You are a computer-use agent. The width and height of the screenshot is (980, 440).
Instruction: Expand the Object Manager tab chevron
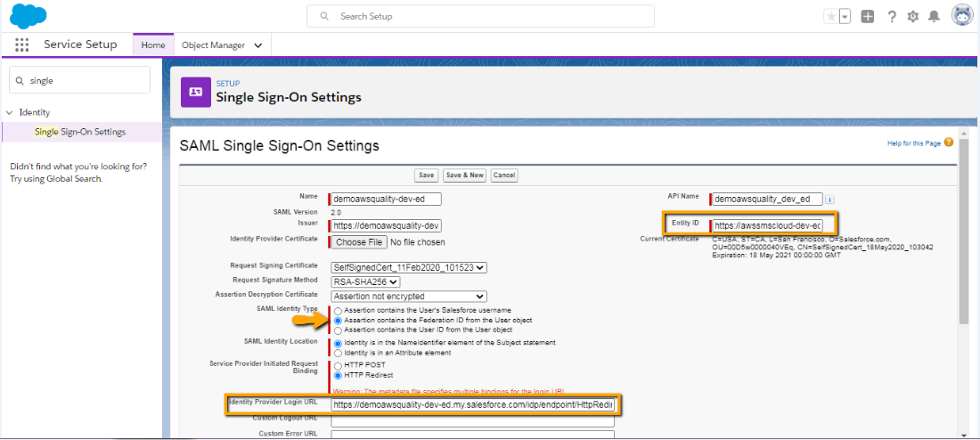(258, 45)
